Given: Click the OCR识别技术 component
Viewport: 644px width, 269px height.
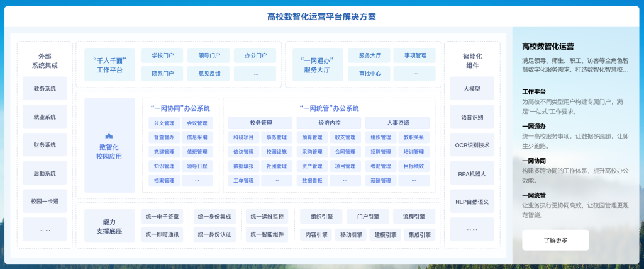Looking at the screenshot, I should [472, 145].
